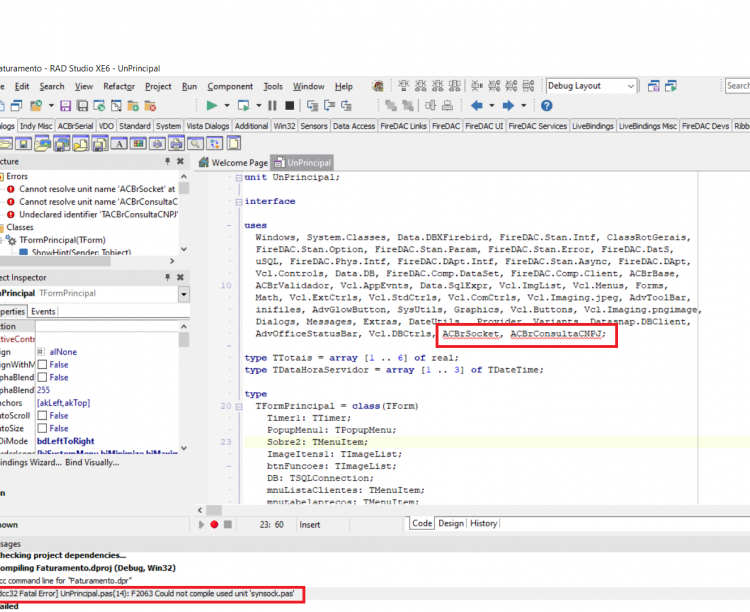Click the Anchors [akLeft,akTop] value
750x612 pixels.
63,403
